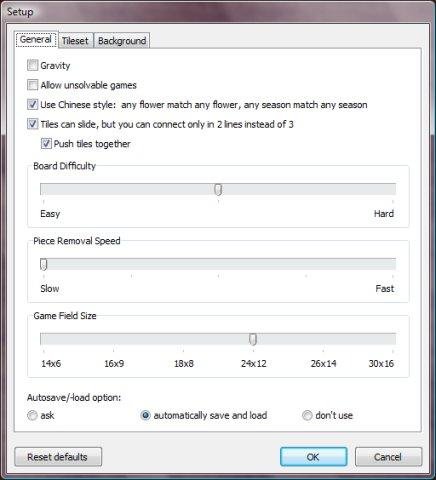Click the Reset defaults button

pos(58,457)
